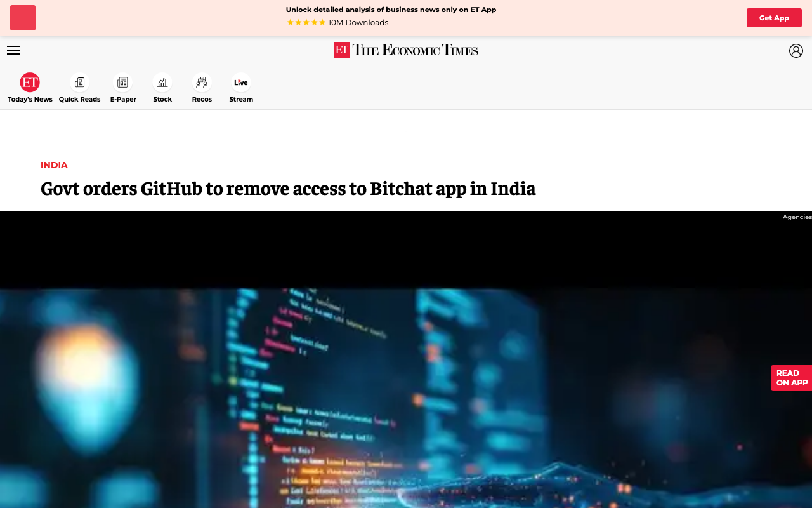Open the INDIA section link
The width and height of the screenshot is (812, 508).
point(54,165)
